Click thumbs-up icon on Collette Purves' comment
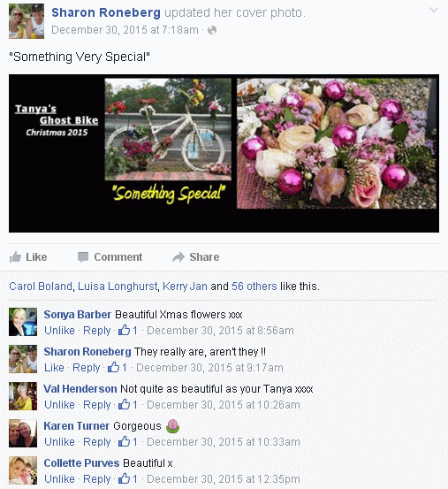The height and width of the screenshot is (489, 448). pos(124,478)
